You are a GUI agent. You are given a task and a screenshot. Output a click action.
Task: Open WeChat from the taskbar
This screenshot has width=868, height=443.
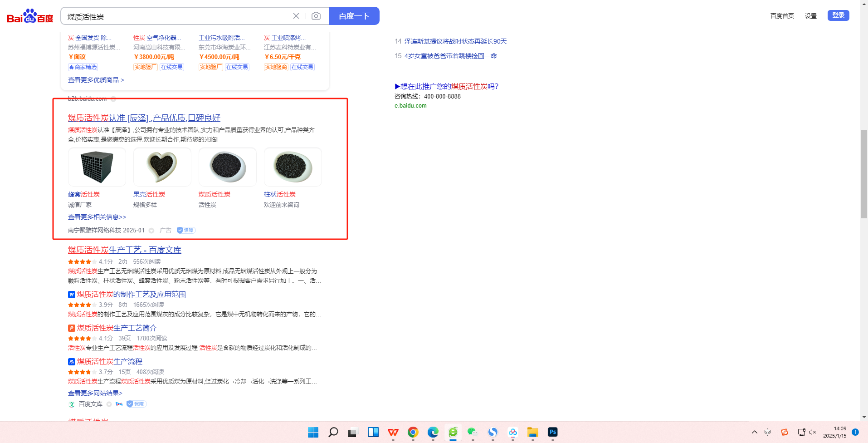coord(473,432)
